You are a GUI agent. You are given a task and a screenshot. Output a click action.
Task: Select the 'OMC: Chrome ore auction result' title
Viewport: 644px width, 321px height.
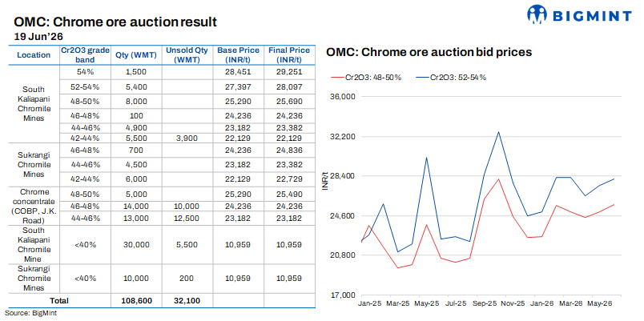tap(115, 22)
